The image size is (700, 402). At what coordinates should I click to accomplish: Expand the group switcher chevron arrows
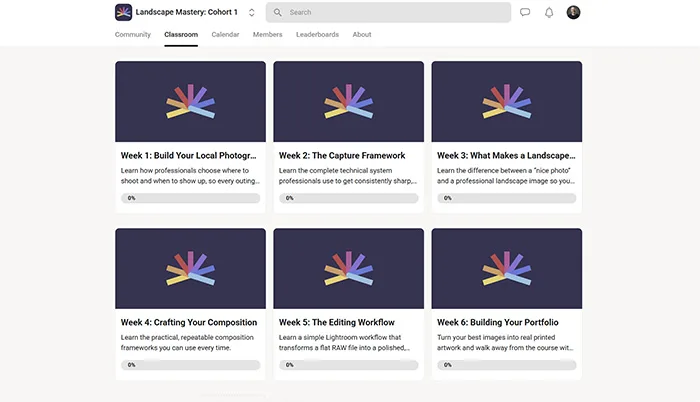click(251, 12)
